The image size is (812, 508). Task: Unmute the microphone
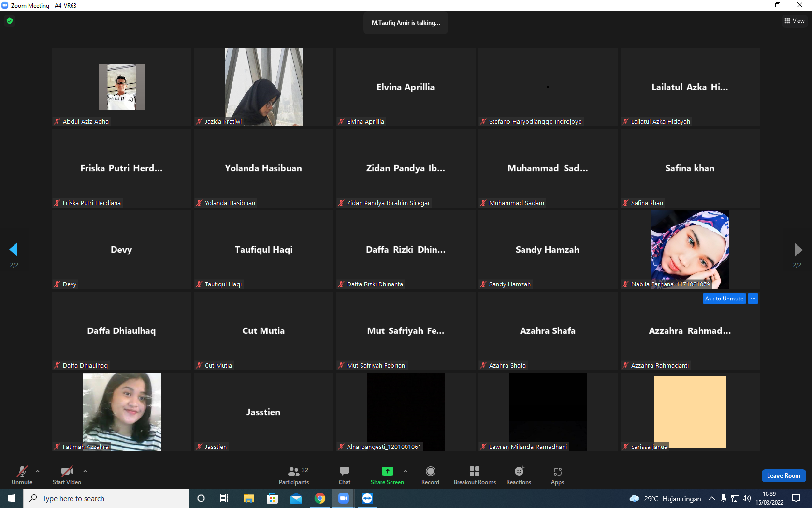pyautogui.click(x=22, y=476)
